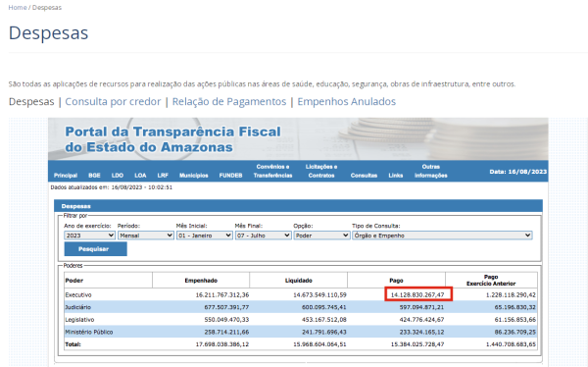Click the Total row label
This screenshot has height=367, width=588.
pyautogui.click(x=73, y=344)
